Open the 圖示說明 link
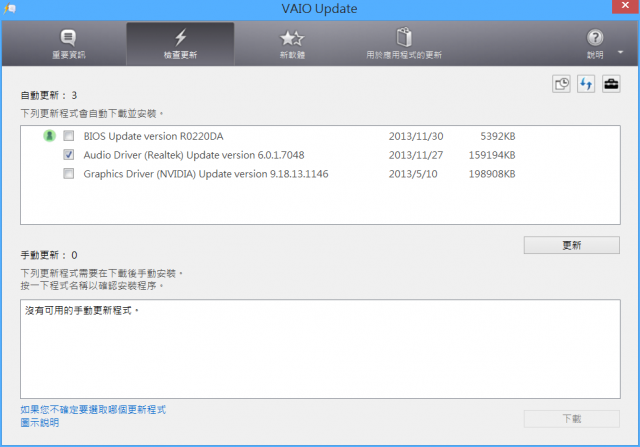Screen dimensions: 640x447 pyautogui.click(x=40, y=423)
